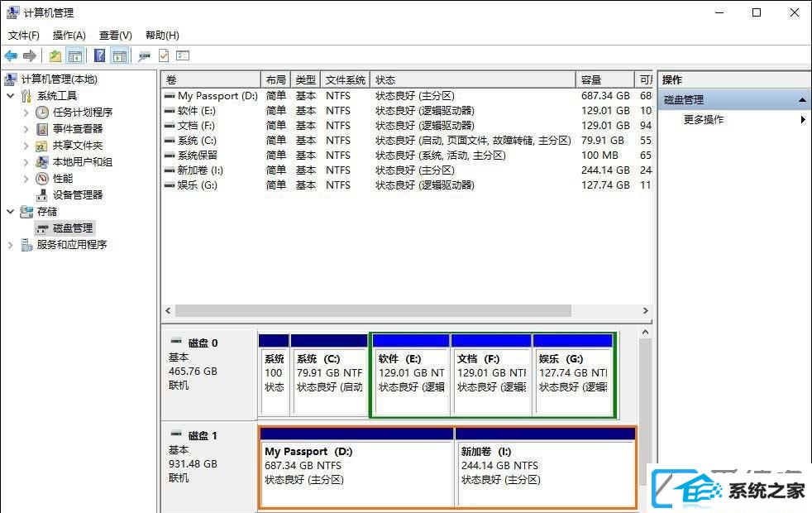Screen dimensions: 812x513
Task: Select the 系统保留 volume row
Action: coord(407,156)
